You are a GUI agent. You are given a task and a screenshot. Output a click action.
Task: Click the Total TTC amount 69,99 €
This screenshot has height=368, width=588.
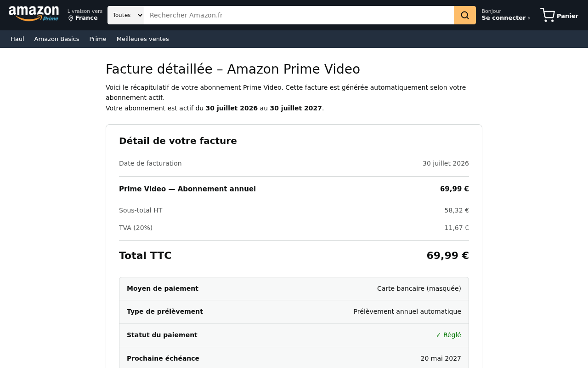point(447,256)
